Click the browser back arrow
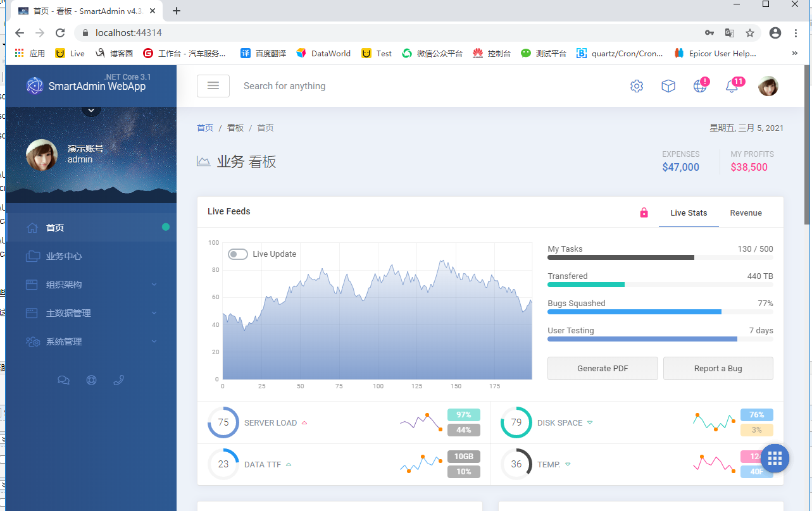 20,33
